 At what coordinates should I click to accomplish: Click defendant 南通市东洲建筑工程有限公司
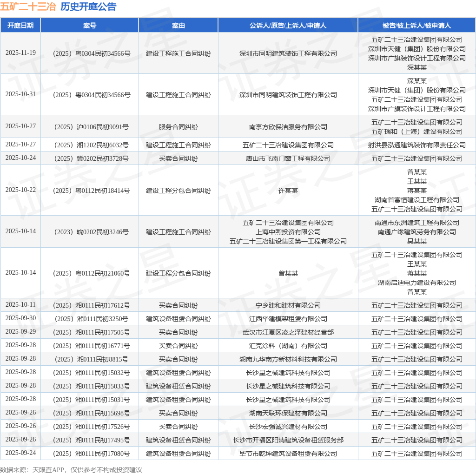416,223
